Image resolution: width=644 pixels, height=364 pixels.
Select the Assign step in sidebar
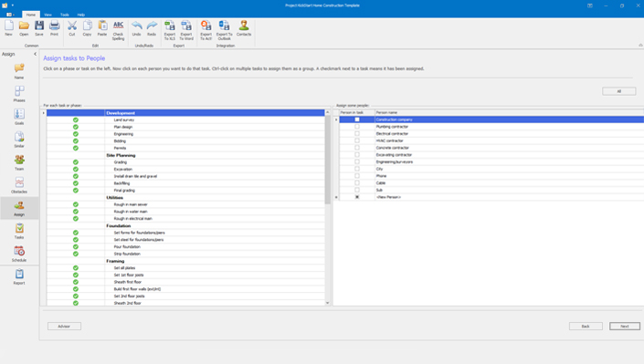point(19,208)
